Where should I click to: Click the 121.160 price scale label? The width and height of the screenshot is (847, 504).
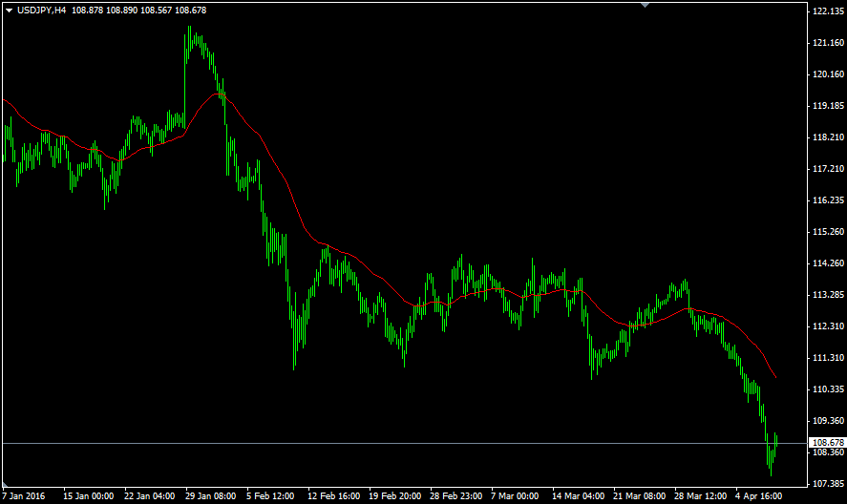[828, 43]
